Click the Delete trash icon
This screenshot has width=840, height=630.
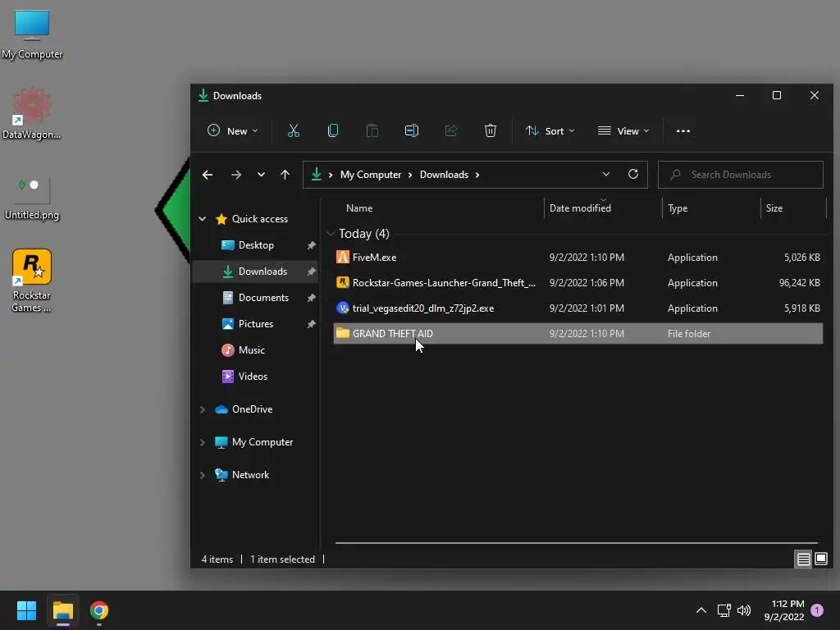491,130
